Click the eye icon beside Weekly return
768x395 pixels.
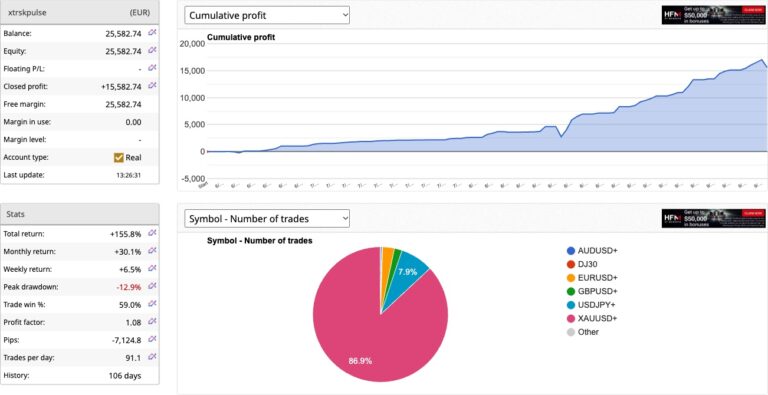[x=152, y=269]
